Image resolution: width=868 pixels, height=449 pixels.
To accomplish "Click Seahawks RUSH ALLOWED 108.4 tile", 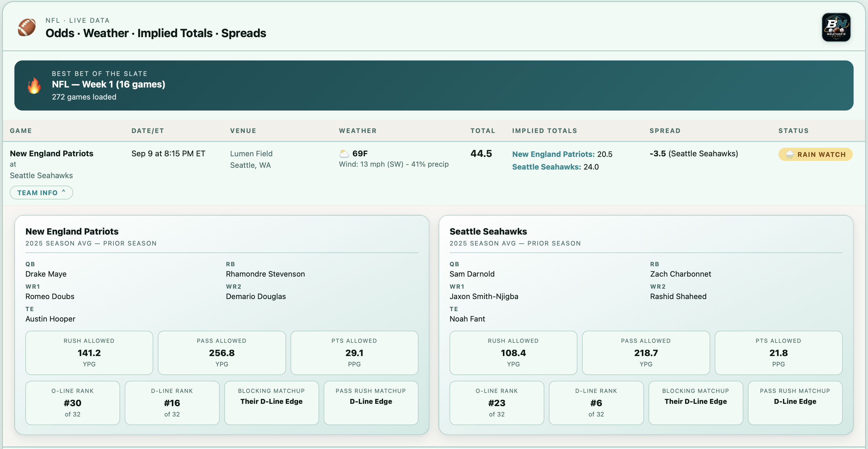I will (x=513, y=353).
